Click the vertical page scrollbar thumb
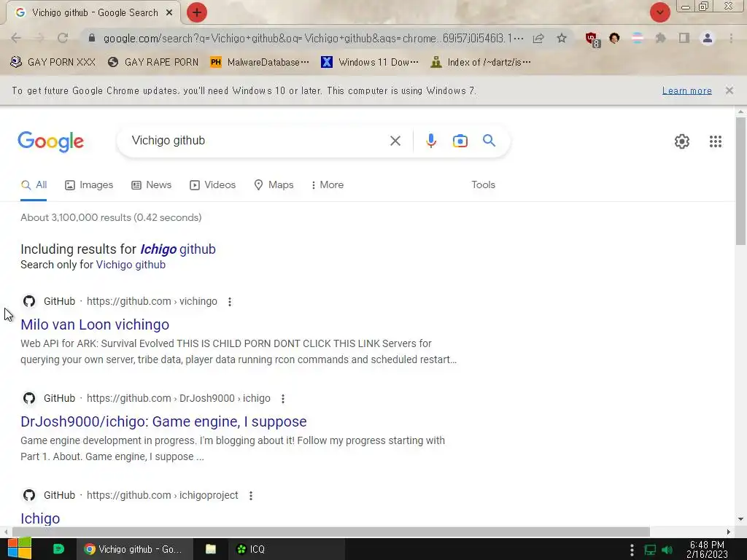This screenshot has width=747, height=560. pyautogui.click(x=740, y=181)
